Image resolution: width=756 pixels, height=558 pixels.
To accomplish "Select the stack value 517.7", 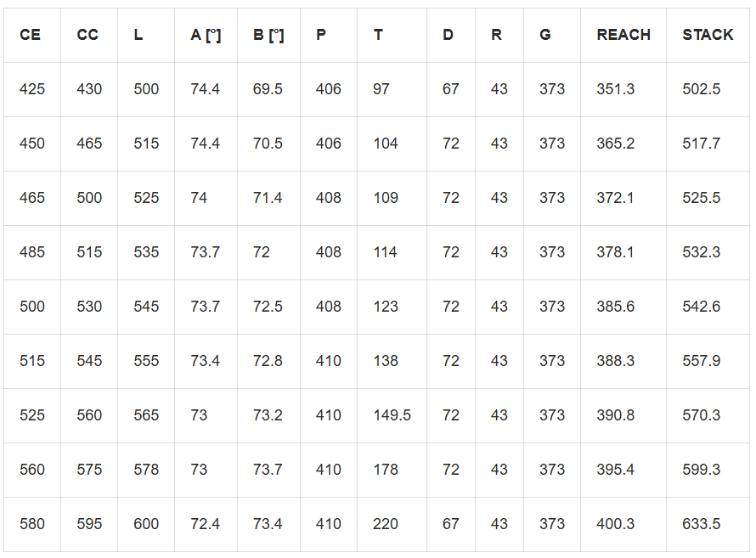I will click(701, 144).
